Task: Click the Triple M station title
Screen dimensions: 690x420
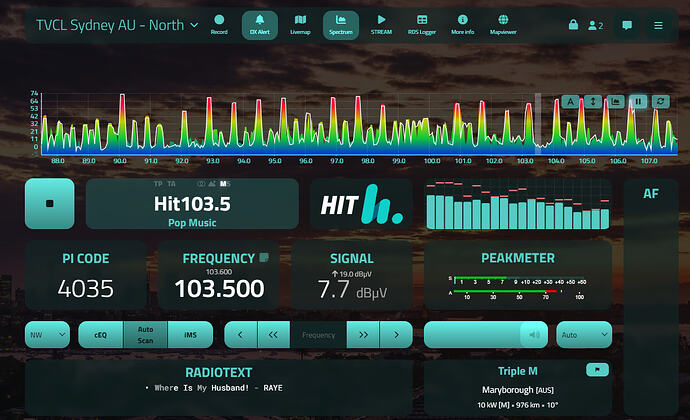Action: [518, 371]
